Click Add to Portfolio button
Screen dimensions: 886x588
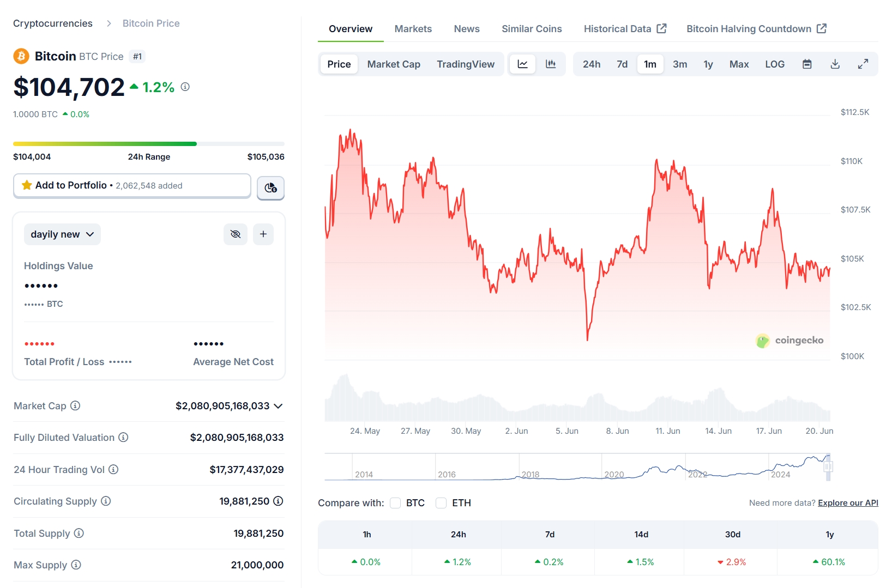(x=132, y=186)
